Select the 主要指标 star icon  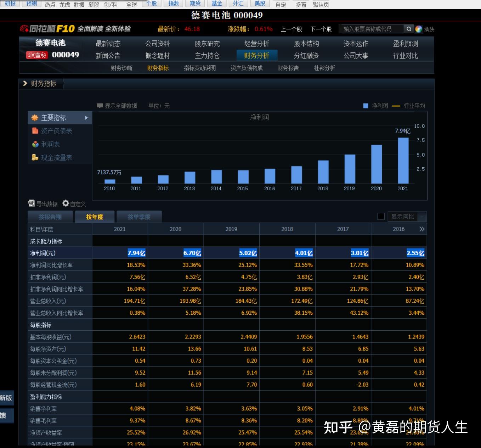click(x=35, y=118)
